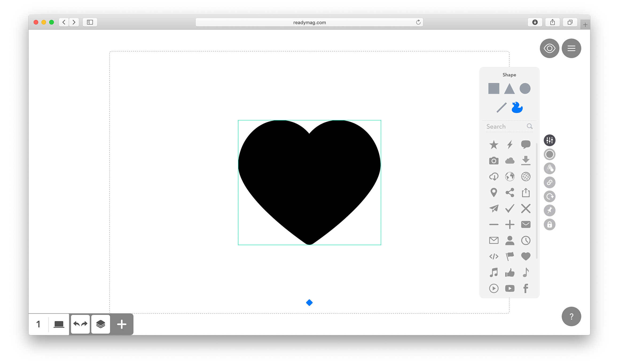The height and width of the screenshot is (364, 619).
Task: Pick the star icon from the icon library
Action: coord(494,144)
